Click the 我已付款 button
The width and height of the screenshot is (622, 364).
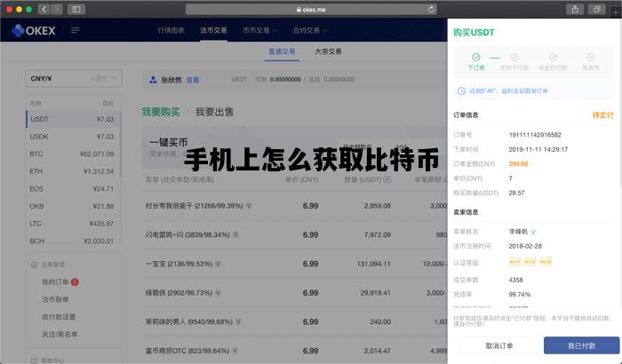coord(581,345)
